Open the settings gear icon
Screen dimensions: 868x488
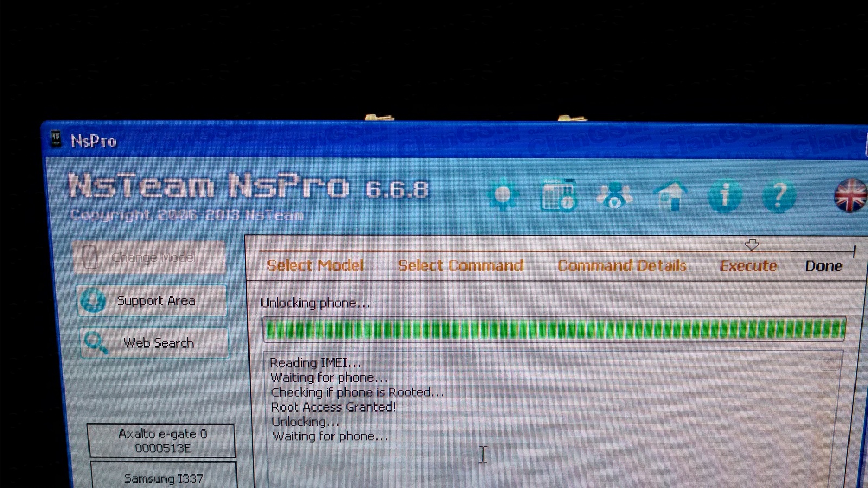503,195
